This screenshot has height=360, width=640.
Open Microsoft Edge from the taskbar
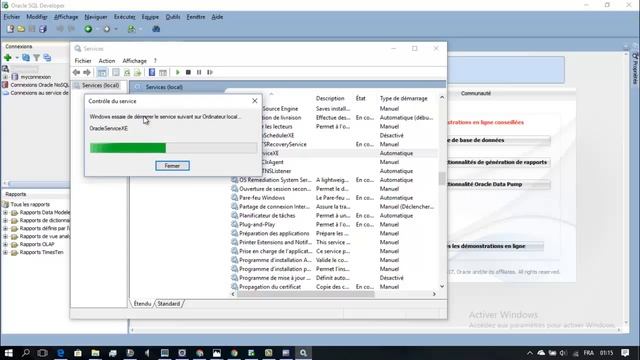60,353
